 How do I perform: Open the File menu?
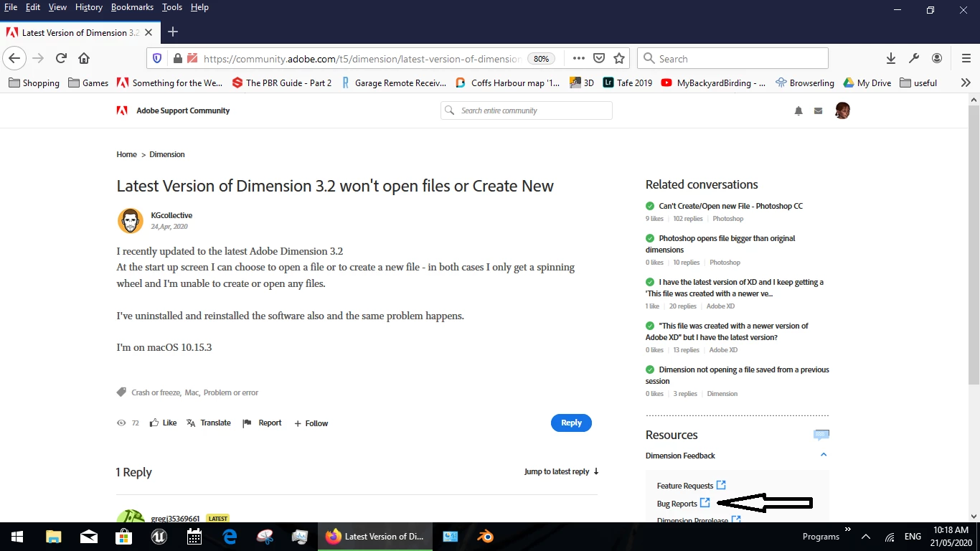click(x=11, y=7)
